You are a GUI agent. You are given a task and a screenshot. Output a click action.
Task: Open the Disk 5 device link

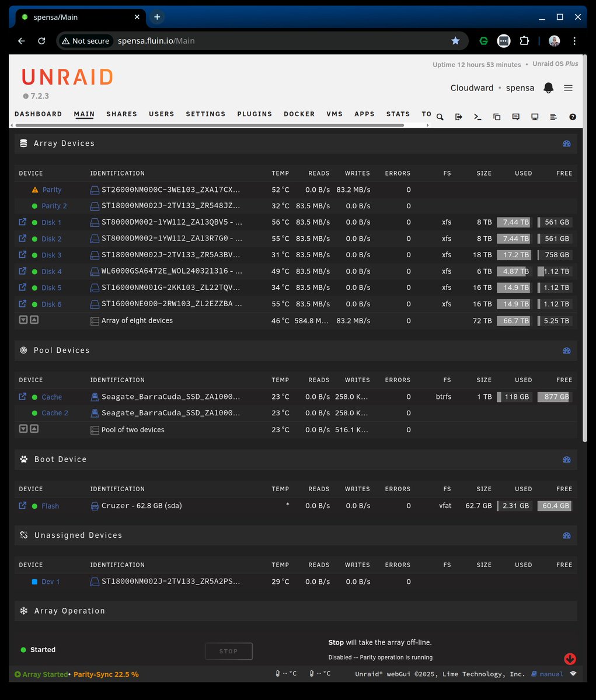click(x=51, y=288)
